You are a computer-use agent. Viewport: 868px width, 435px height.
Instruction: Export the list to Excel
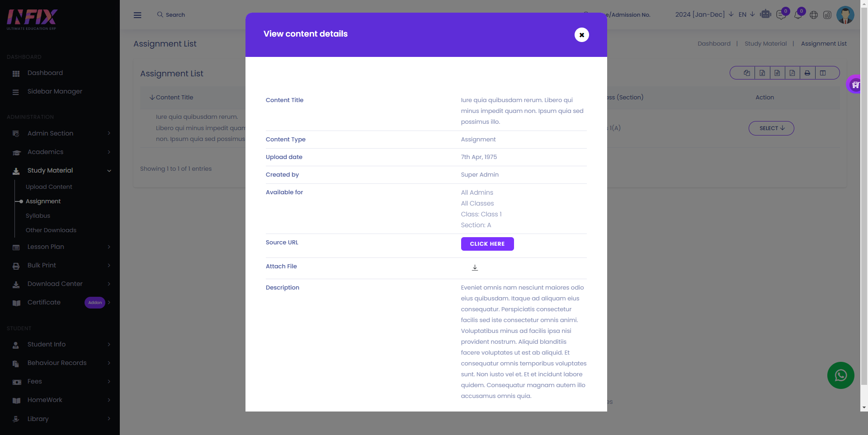pyautogui.click(x=762, y=73)
